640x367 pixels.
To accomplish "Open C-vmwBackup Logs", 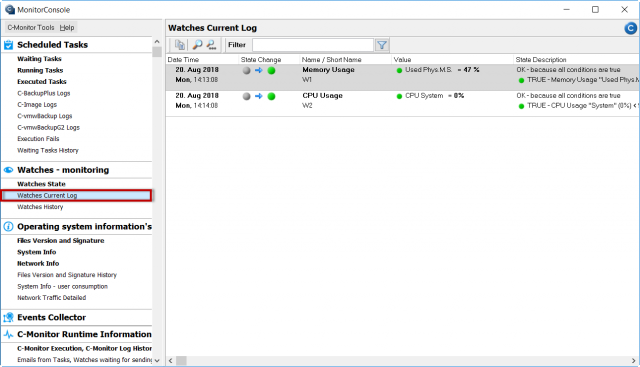I will pyautogui.click(x=44, y=116).
